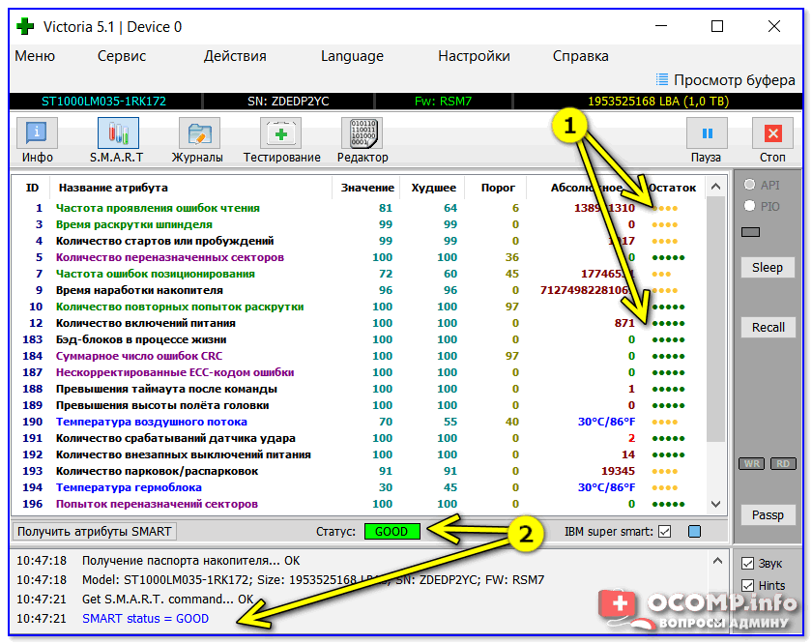
Task: Switch to Тестирование test mode
Action: click(x=281, y=133)
